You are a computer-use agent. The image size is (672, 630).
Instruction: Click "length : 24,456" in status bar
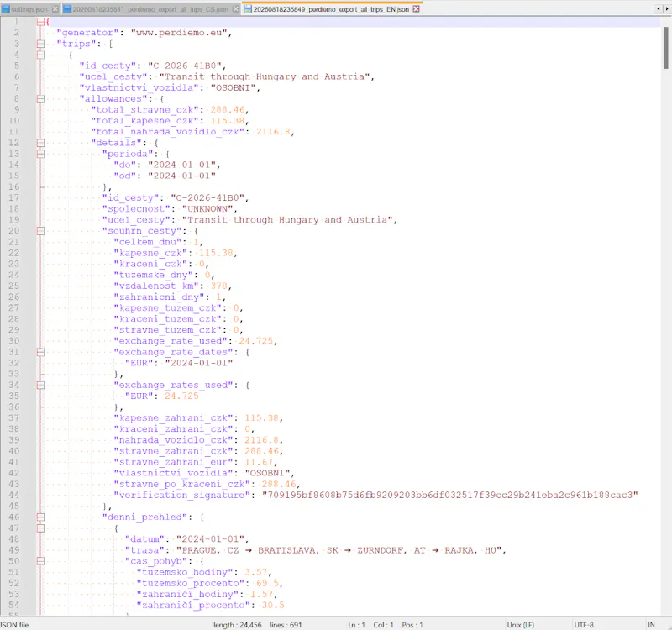point(238,625)
